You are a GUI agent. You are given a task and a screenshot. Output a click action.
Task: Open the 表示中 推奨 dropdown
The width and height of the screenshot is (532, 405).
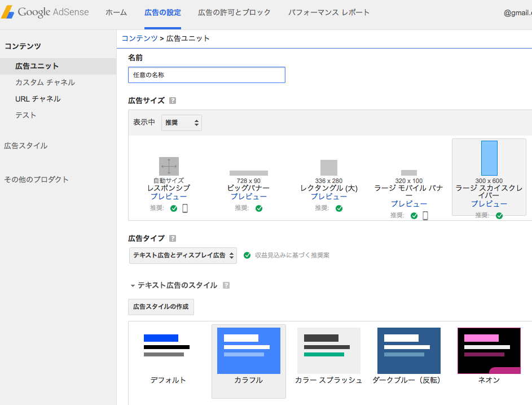(x=182, y=123)
